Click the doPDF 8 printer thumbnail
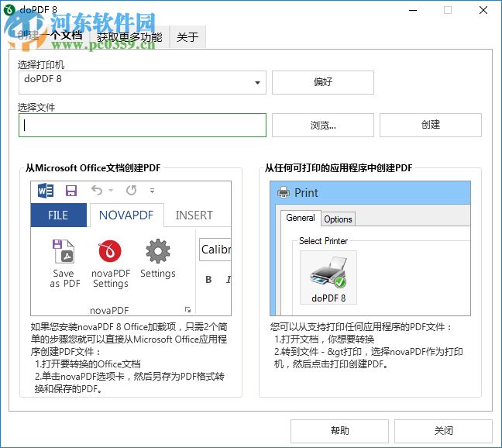 pos(328,277)
